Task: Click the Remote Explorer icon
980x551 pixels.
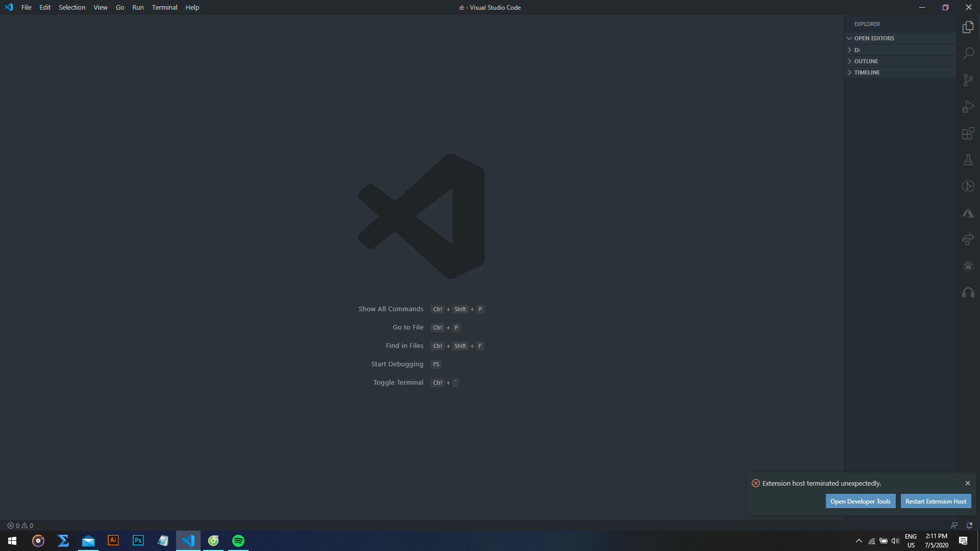Action: (x=968, y=239)
